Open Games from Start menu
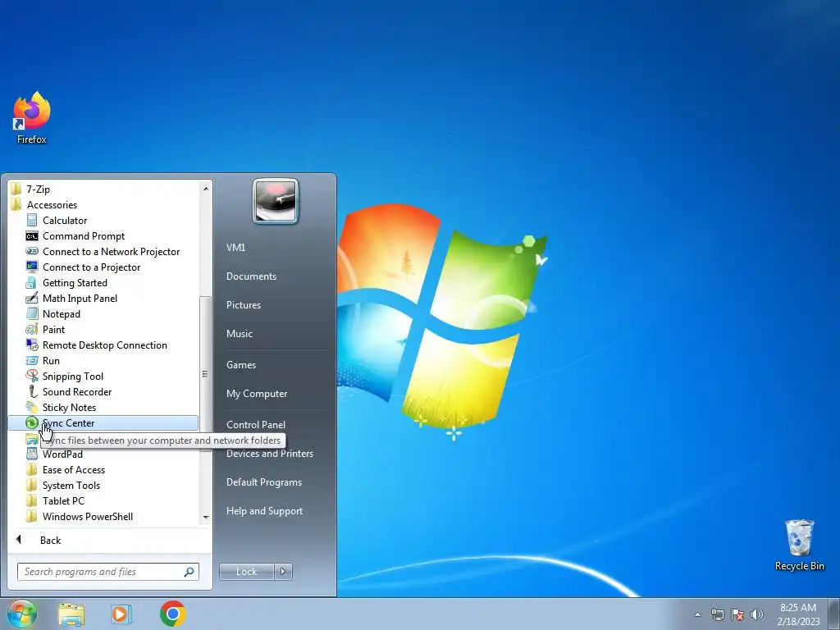Screen dimensions: 840x630 click(x=241, y=365)
